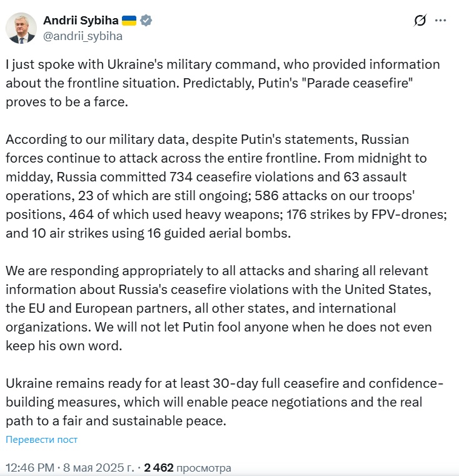The height and width of the screenshot is (476, 459).
Task: Open Andrii Sybiha's profile avatar photo
Action: [21, 28]
